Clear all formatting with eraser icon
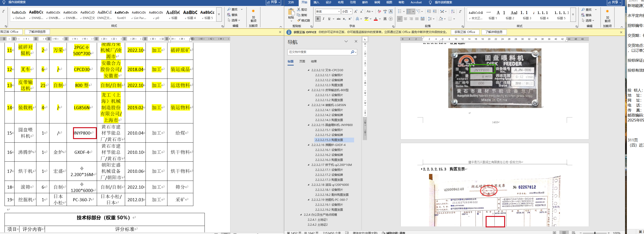 [x=379, y=11]
